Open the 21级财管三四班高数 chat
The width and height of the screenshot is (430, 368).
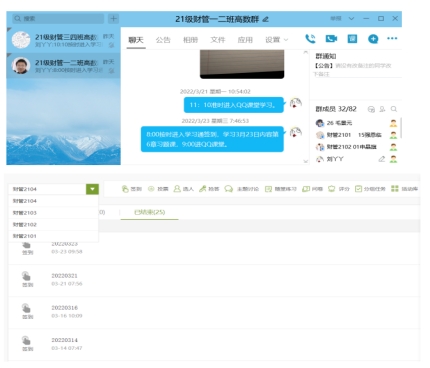(x=63, y=40)
